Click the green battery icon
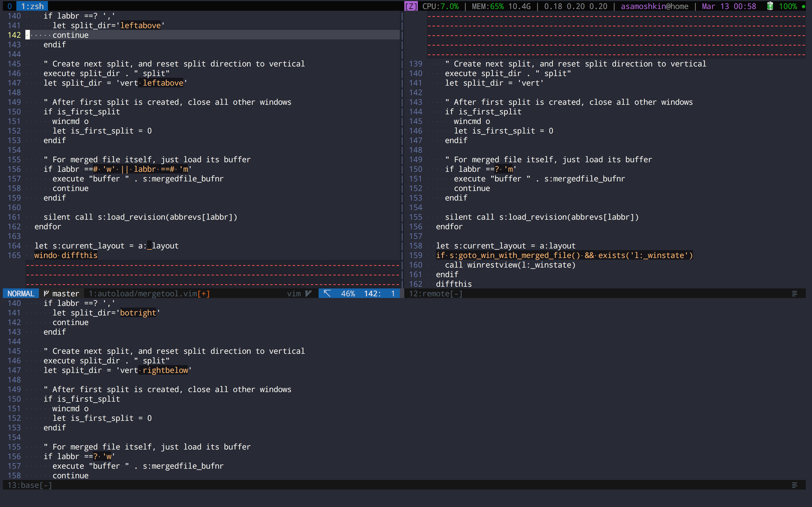The width and height of the screenshot is (812, 507). [770, 6]
